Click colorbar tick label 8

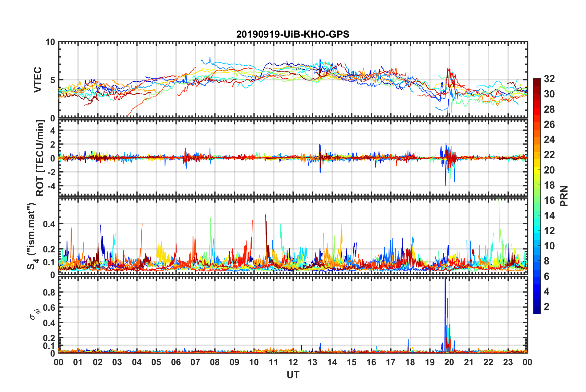(x=546, y=261)
